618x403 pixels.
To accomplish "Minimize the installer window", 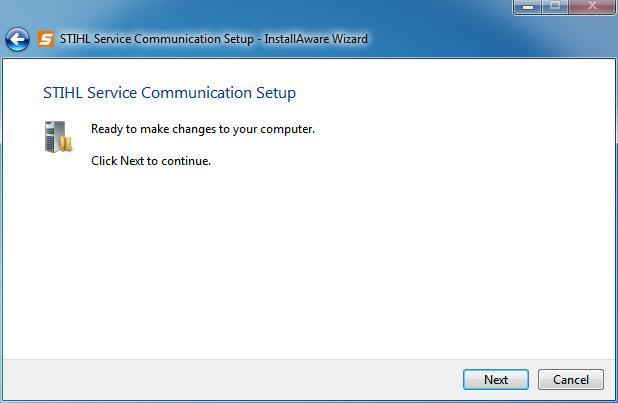I will pos(528,7).
